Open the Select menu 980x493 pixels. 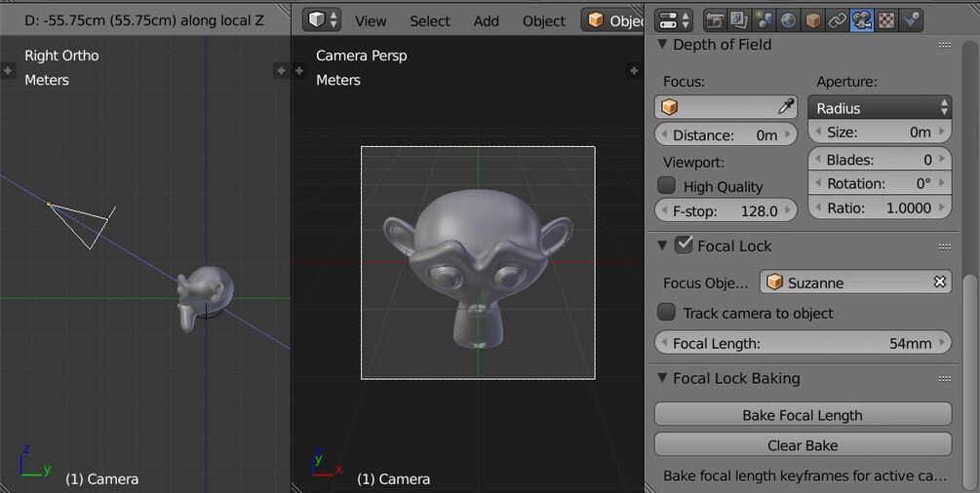430,21
